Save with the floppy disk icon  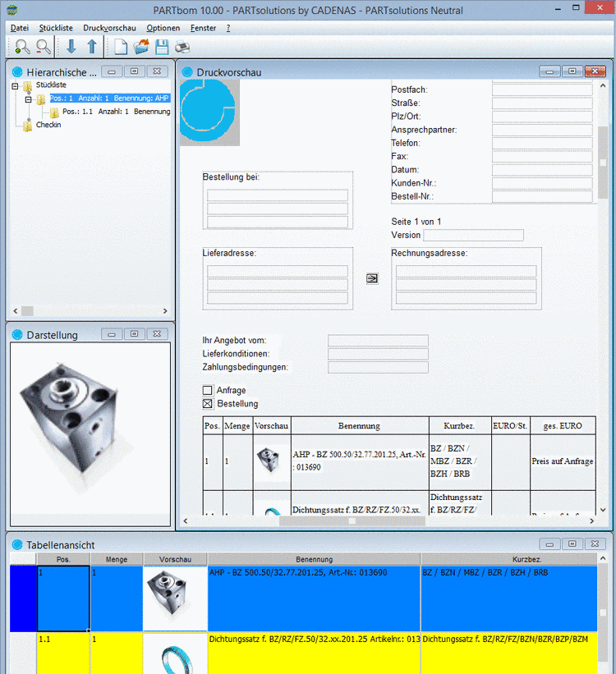tap(162, 47)
